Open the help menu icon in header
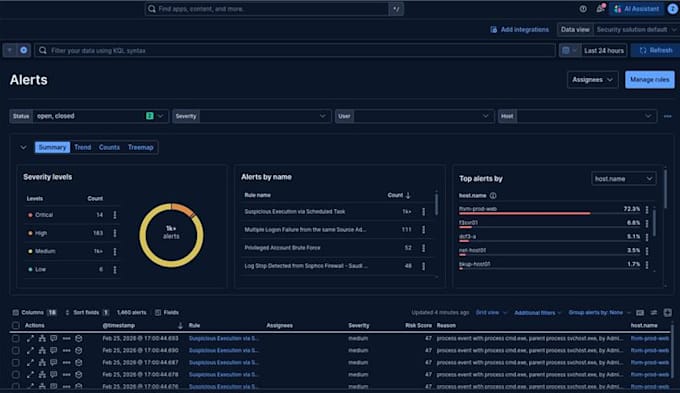 [x=583, y=9]
